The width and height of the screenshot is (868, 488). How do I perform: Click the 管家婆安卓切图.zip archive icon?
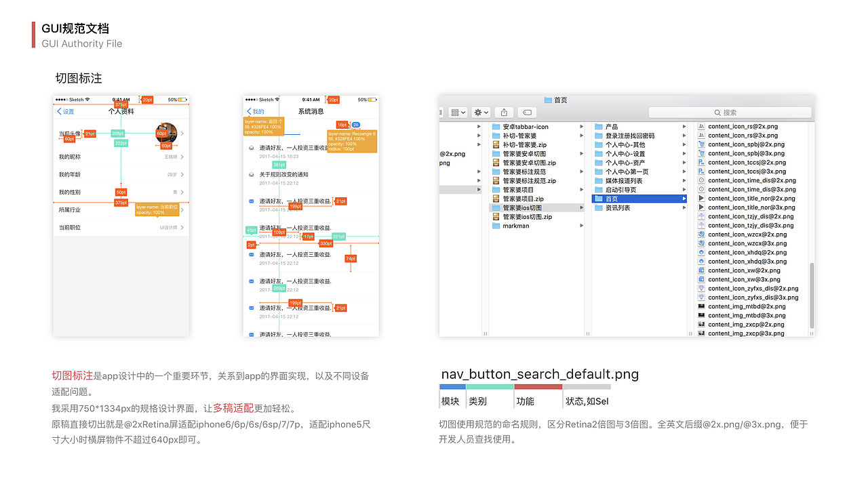tap(496, 163)
